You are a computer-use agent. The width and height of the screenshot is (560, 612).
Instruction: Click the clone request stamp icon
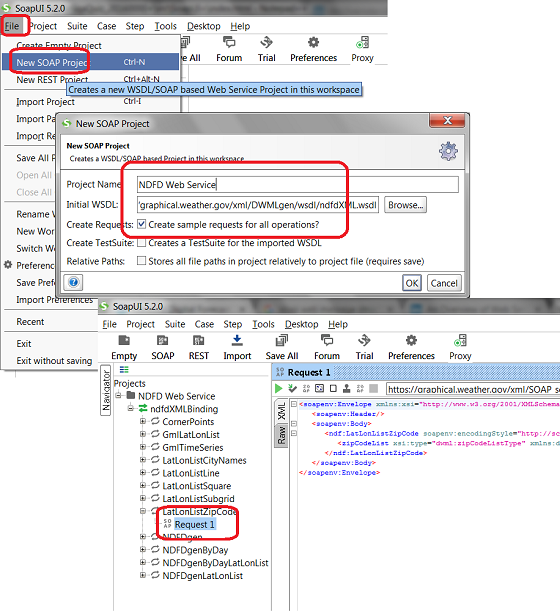click(x=347, y=388)
